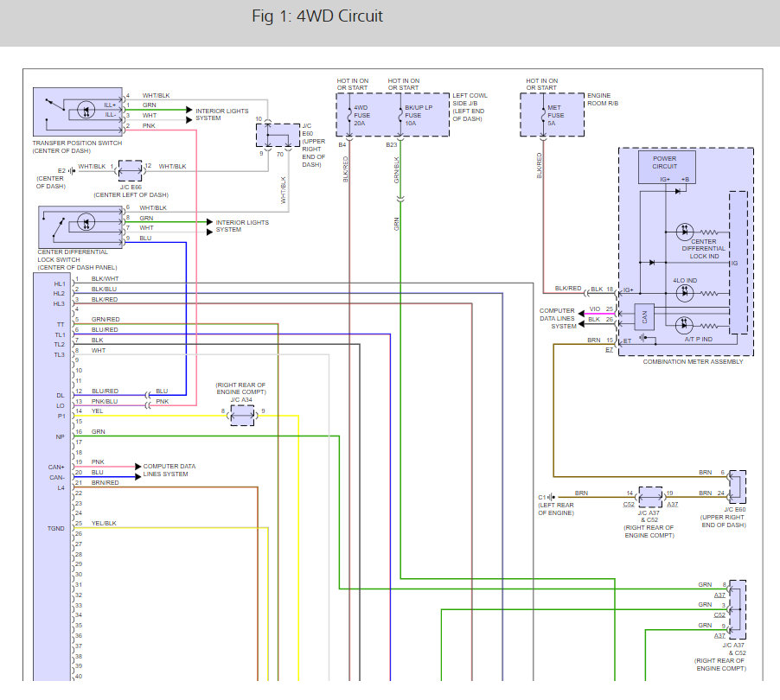Select the TGND pin 25 YEL/BLK label
This screenshot has width=780, height=700.
(x=105, y=524)
